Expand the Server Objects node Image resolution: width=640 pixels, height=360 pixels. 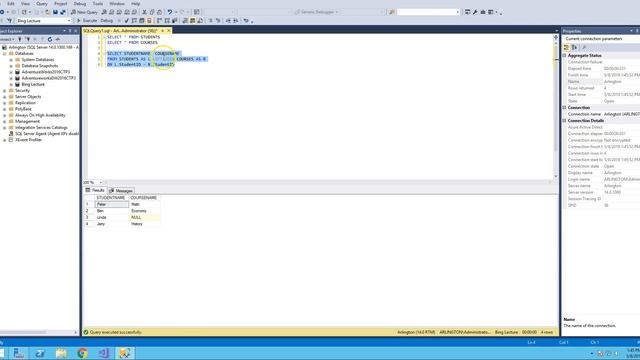point(4,97)
